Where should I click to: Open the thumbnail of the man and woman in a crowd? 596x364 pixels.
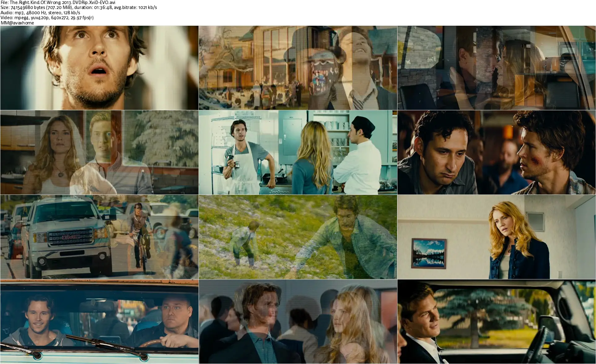pyautogui.click(x=298, y=322)
